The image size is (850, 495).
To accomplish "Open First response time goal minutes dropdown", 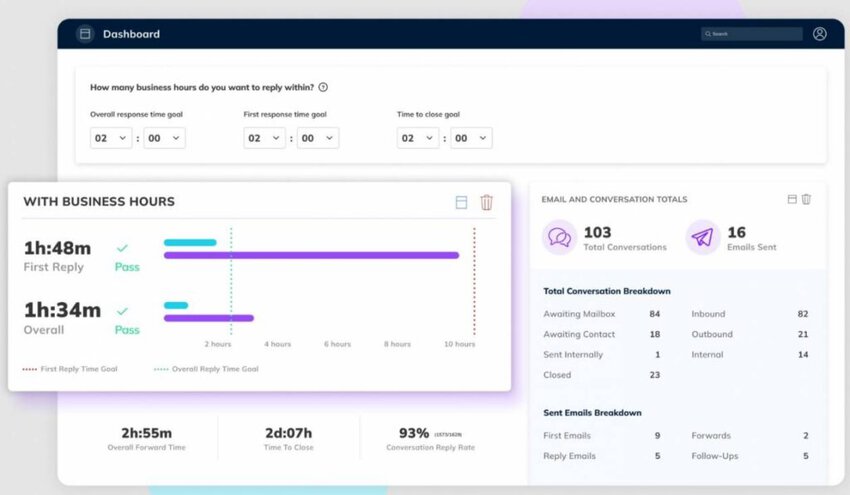I will 318,138.
